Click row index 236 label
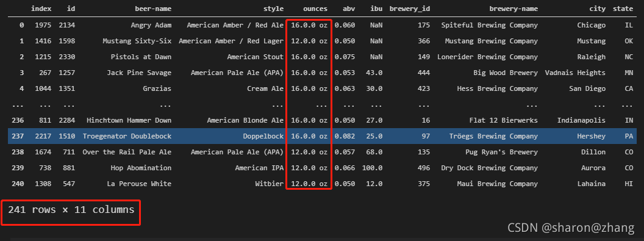The width and height of the screenshot is (644, 241). pos(18,120)
